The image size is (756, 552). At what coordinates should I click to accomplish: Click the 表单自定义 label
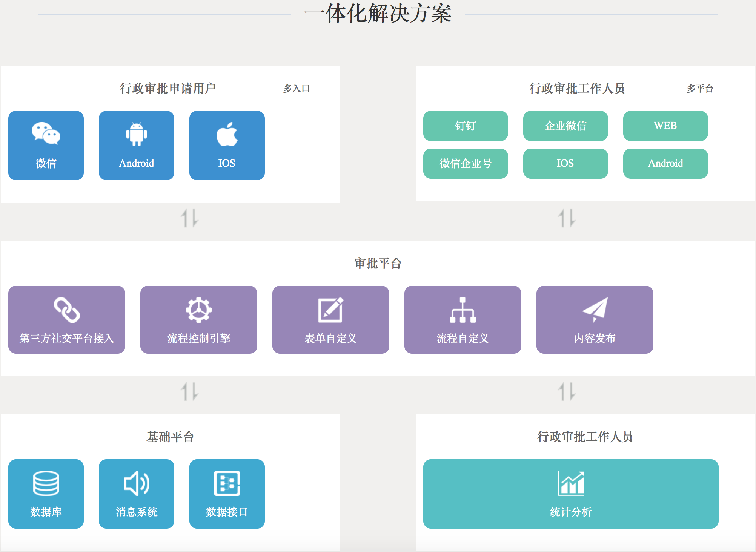(x=331, y=338)
